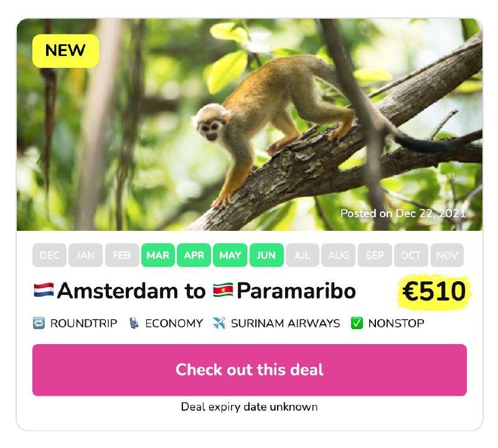Click the Deal expiry date unknown text

pos(249,407)
